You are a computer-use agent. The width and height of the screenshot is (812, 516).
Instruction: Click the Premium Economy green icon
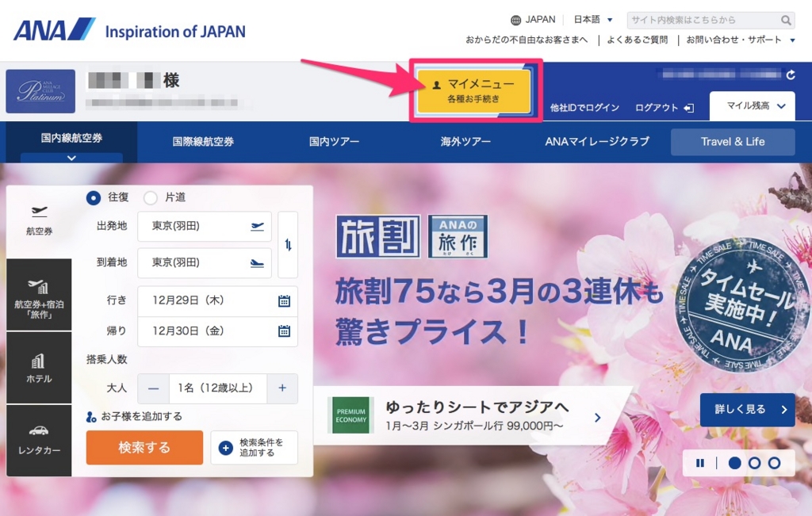click(x=351, y=415)
